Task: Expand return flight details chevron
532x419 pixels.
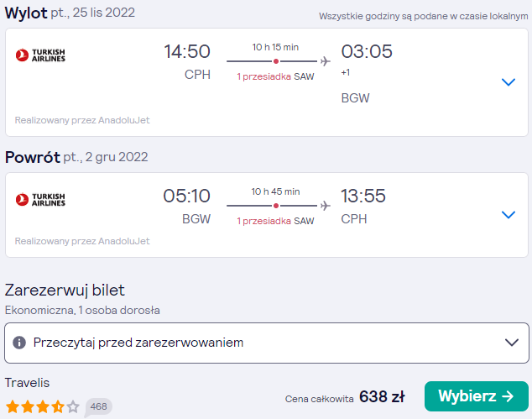Action: click(x=509, y=215)
